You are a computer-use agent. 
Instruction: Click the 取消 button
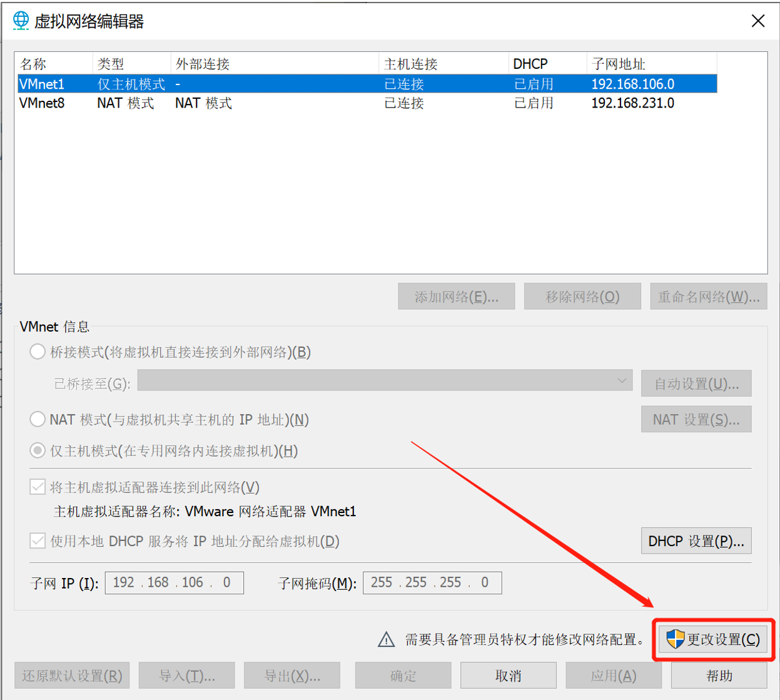tap(509, 676)
